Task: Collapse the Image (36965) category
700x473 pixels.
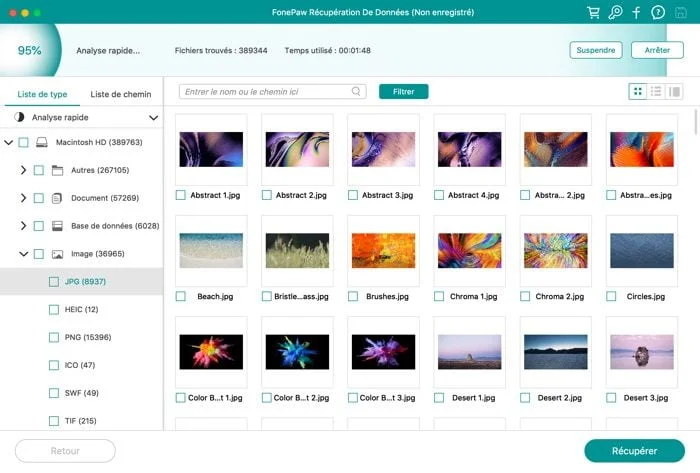Action: point(23,254)
